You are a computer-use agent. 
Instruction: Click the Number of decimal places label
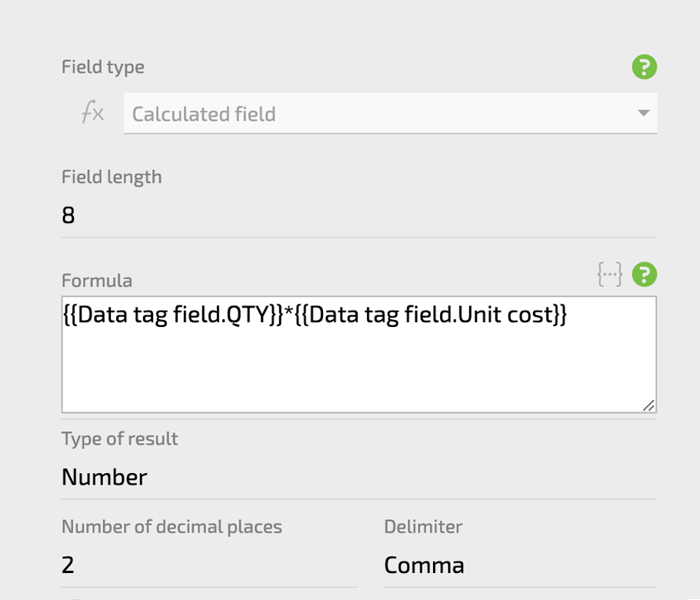(x=172, y=527)
